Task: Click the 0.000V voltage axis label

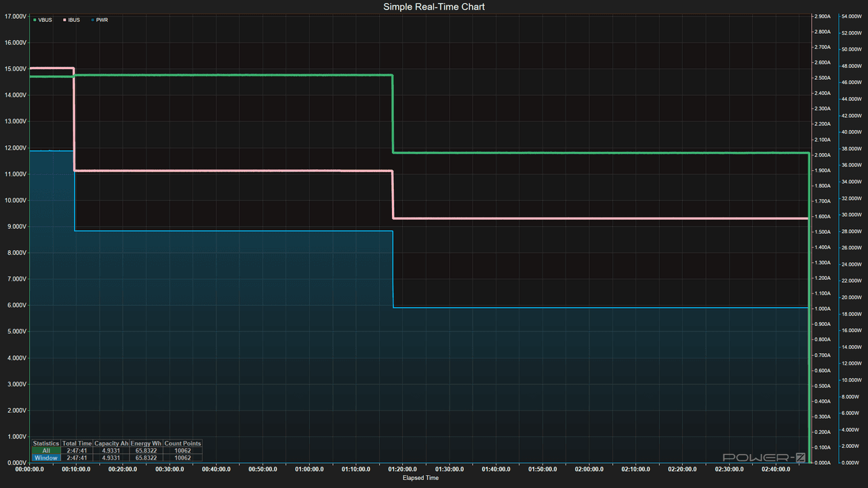Action: pos(16,463)
